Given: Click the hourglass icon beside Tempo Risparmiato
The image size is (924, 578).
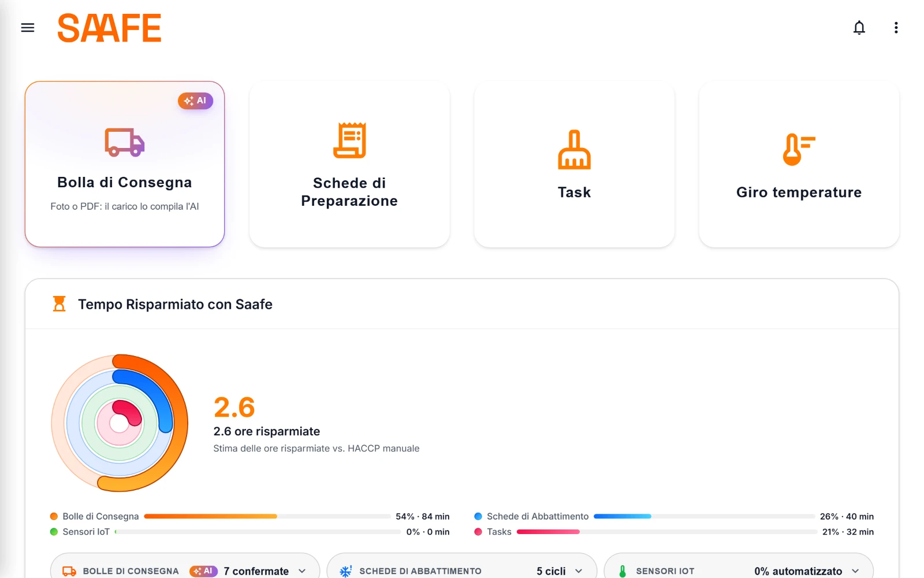Looking at the screenshot, I should coord(59,304).
